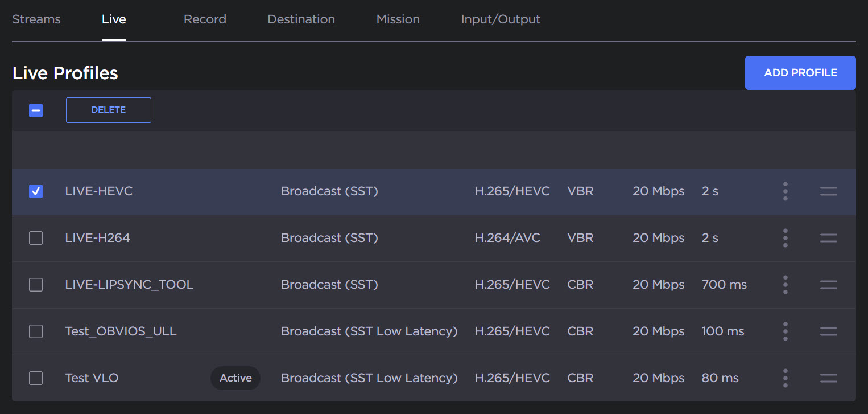Viewport: 868px width, 414px height.
Task: Open the Input/Output tab
Action: [501, 19]
